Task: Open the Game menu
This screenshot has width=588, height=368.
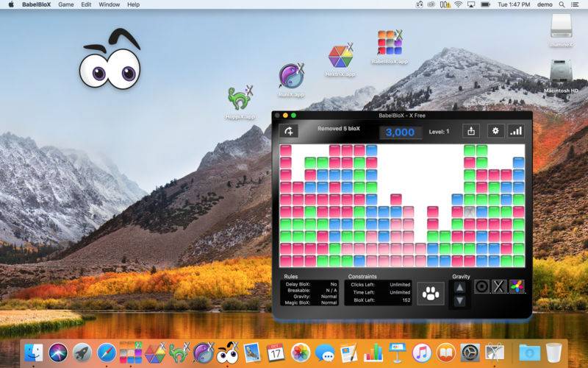Action: tap(66, 4)
